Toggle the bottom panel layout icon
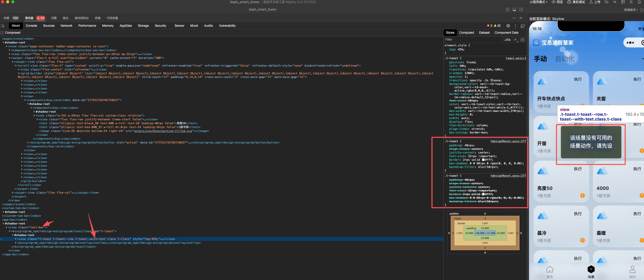 [514, 10]
